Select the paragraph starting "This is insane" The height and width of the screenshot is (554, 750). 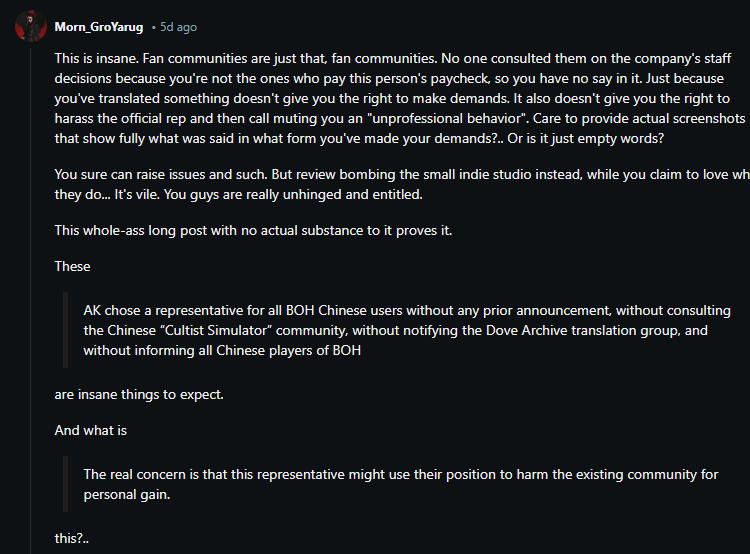(x=402, y=98)
